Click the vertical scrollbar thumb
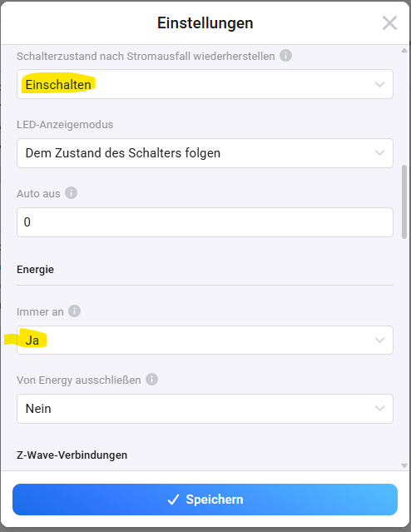 click(x=404, y=201)
